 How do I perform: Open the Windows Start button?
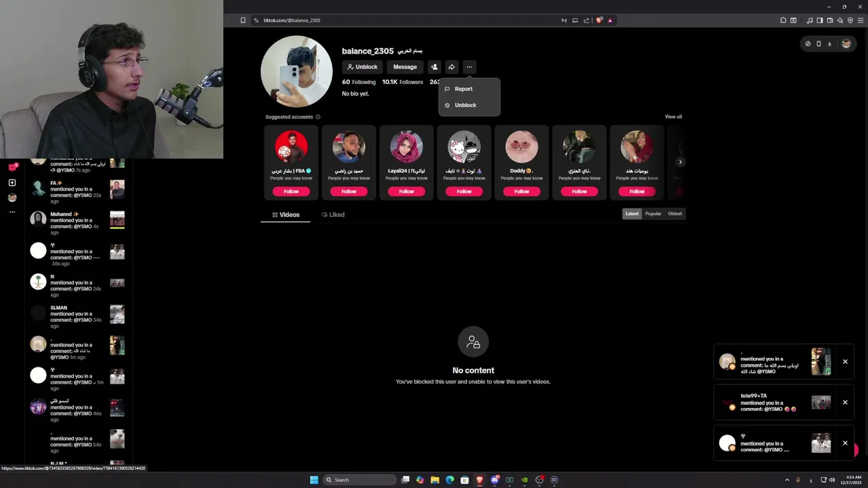(x=314, y=480)
